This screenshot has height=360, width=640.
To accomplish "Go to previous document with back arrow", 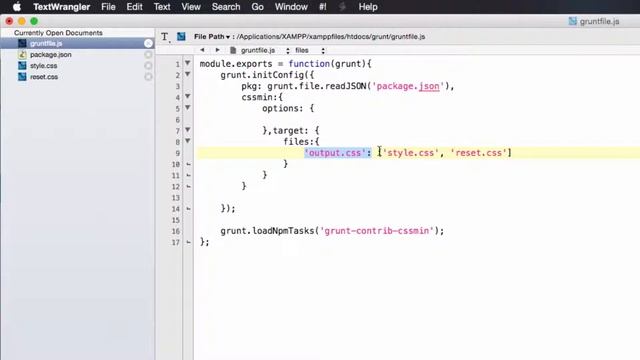I will [202, 50].
